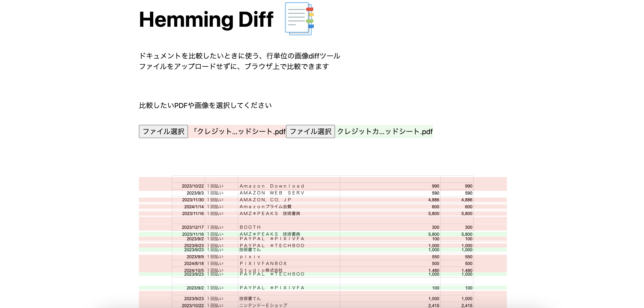Screen dimensions: 644x308
Task: Select the AMAZON. CO. JP row
Action: [x=266, y=200]
